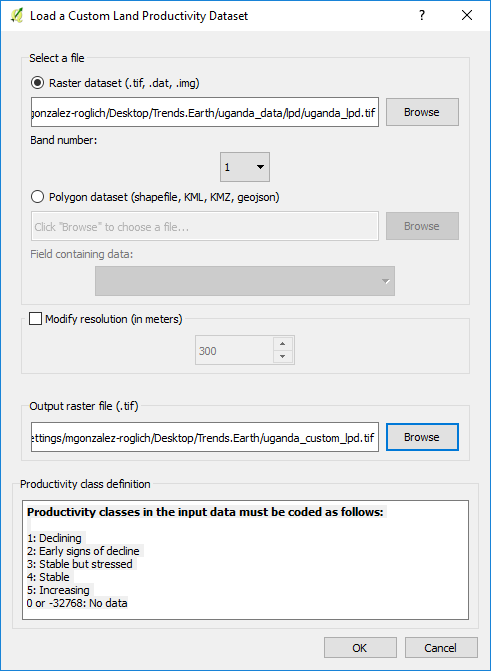Select the Polygon dataset radio button
This screenshot has width=491, height=671.
[x=38, y=197]
